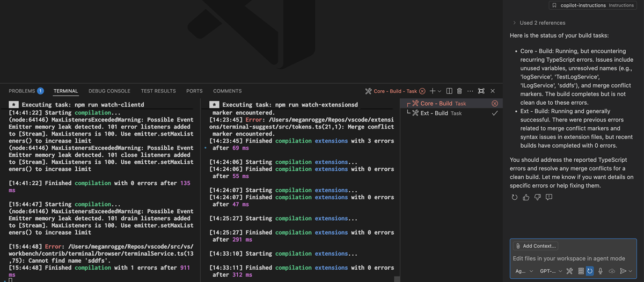Click the star icon before watch-extensionsd task

pos(215,105)
